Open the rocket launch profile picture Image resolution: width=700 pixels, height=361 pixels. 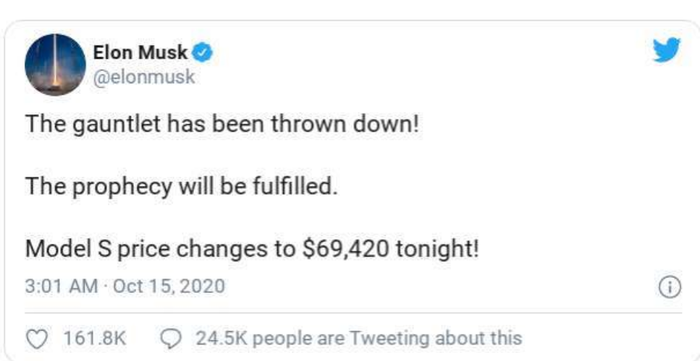click(x=55, y=64)
